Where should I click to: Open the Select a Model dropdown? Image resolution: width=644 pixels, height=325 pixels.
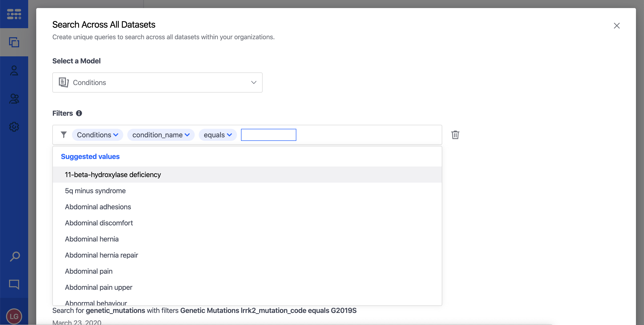pos(157,83)
